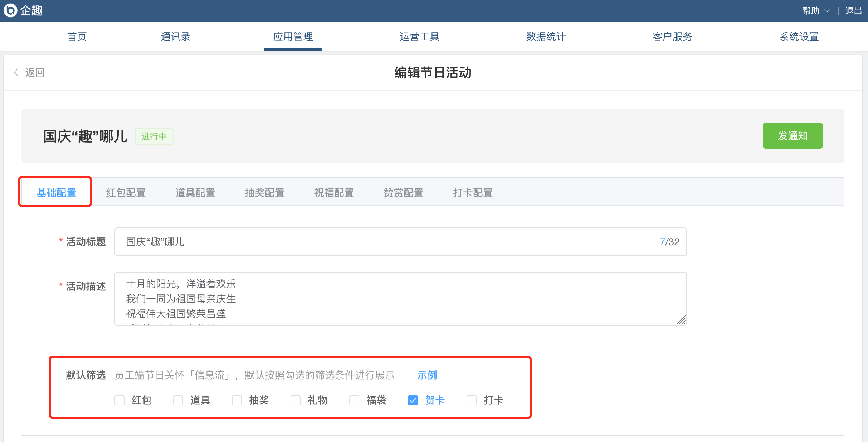Switch to the 红包配置 tab
The image size is (868, 442).
[126, 193]
